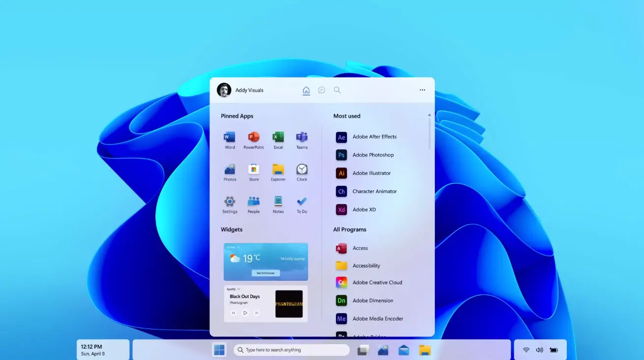The image size is (644, 360).
Task: Open Adobe Photoshop from Most used
Action: pyautogui.click(x=365, y=155)
